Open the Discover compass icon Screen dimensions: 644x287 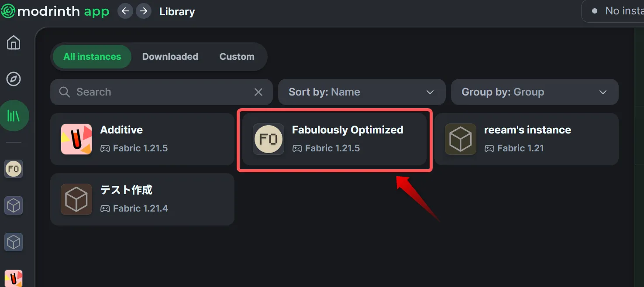tap(14, 79)
